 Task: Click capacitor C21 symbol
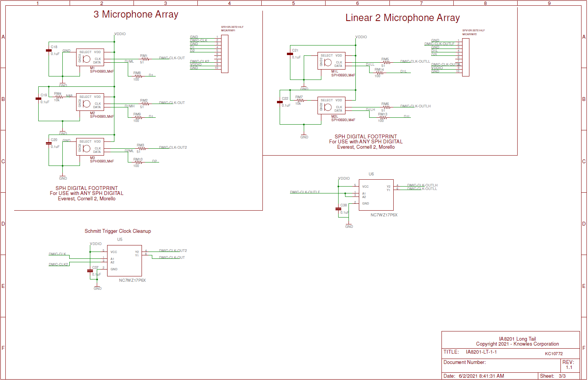tap(290, 54)
